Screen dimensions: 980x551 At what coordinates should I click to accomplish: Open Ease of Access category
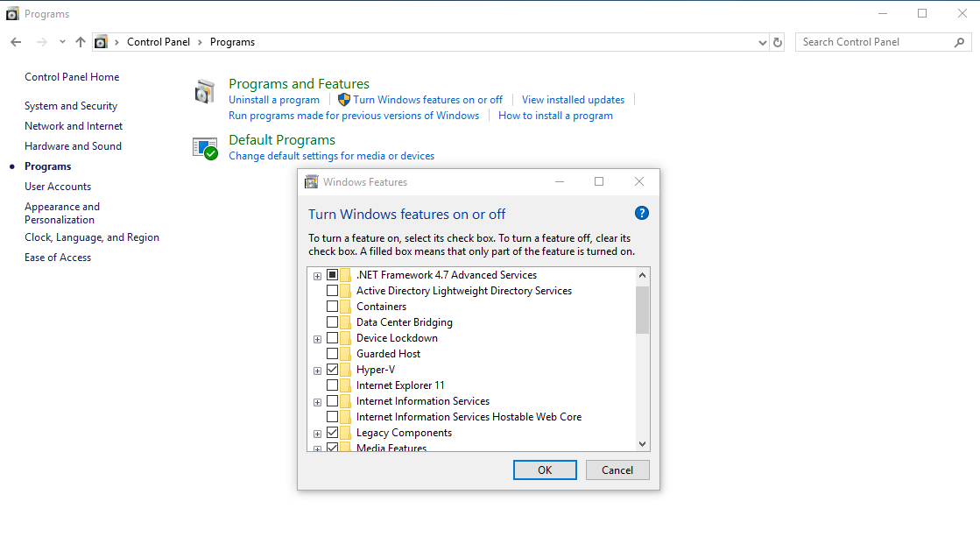click(x=58, y=257)
